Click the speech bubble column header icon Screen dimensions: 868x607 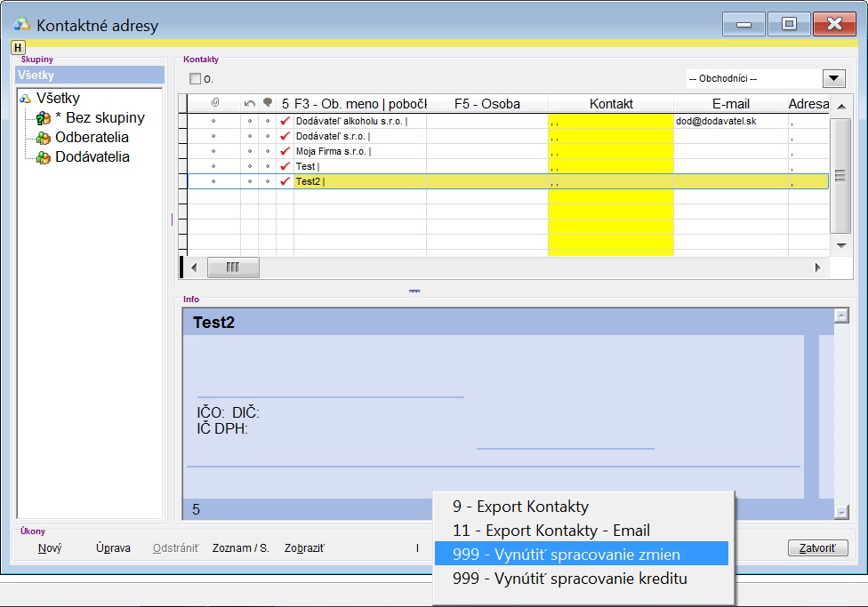point(268,104)
